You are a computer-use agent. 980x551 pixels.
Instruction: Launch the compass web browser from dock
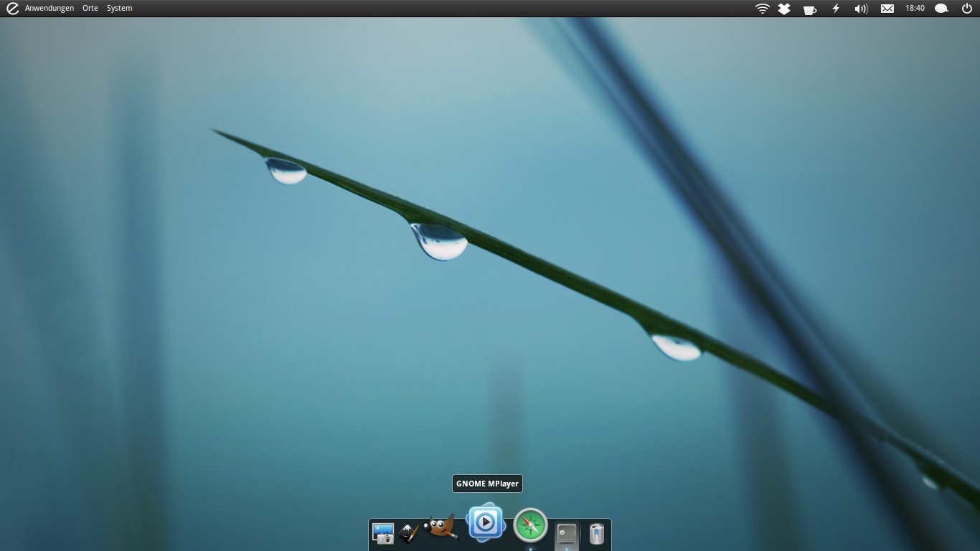click(x=531, y=526)
